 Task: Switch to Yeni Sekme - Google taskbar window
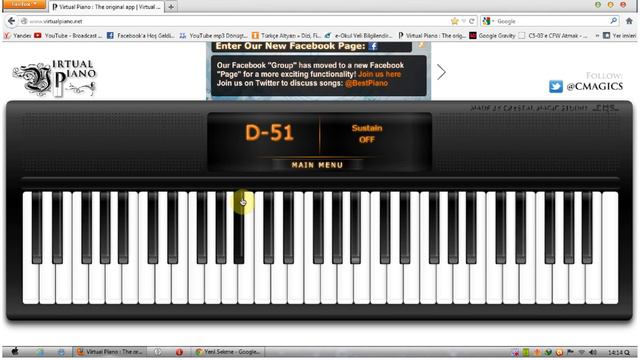tap(227, 352)
